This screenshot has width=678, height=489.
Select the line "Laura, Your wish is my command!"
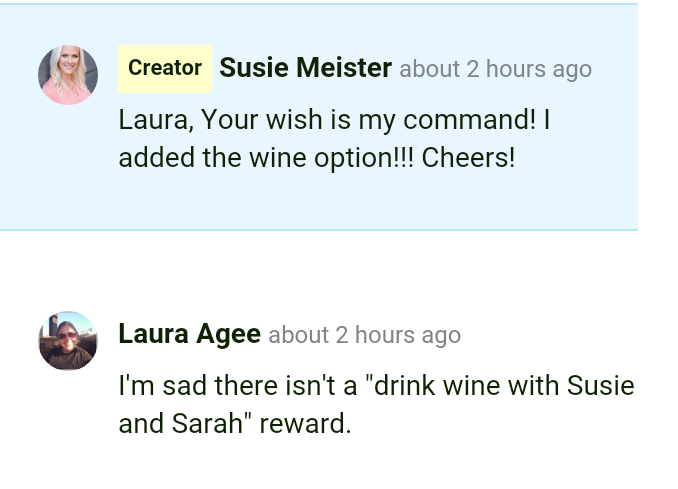[x=326, y=119]
